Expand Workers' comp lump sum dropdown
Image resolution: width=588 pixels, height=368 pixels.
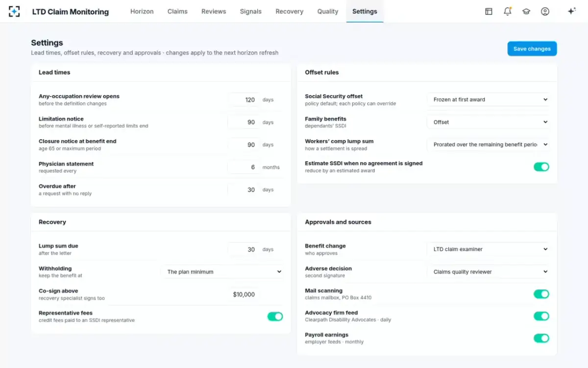(x=488, y=145)
